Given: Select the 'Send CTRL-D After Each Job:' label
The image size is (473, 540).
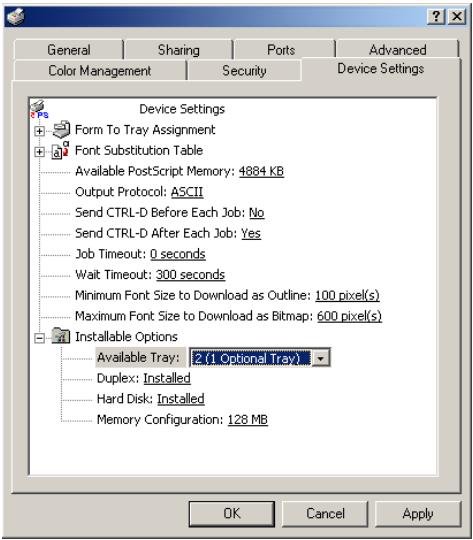Looking at the screenshot, I should (156, 233).
